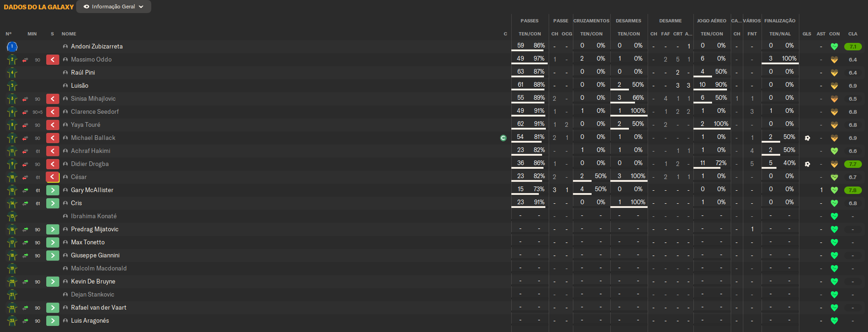Click the red substituted-off arrow for Achraf Hakimi
Image resolution: width=868 pixels, height=332 pixels.
(53, 151)
